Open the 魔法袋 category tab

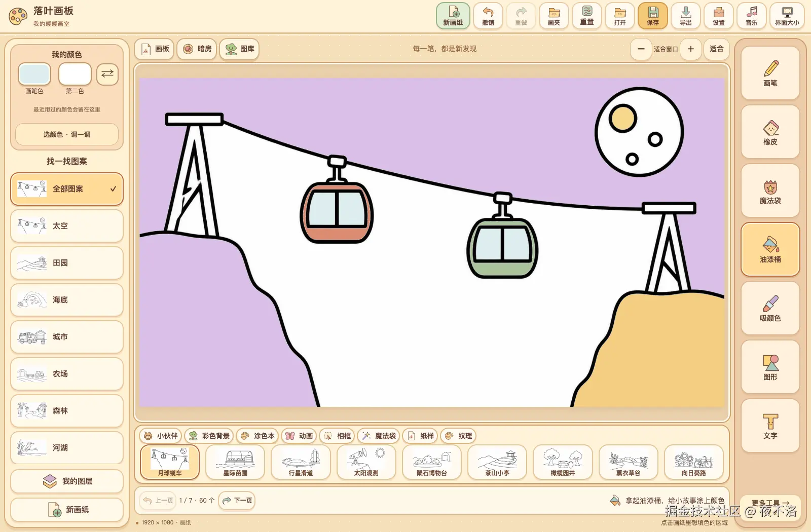point(379,436)
